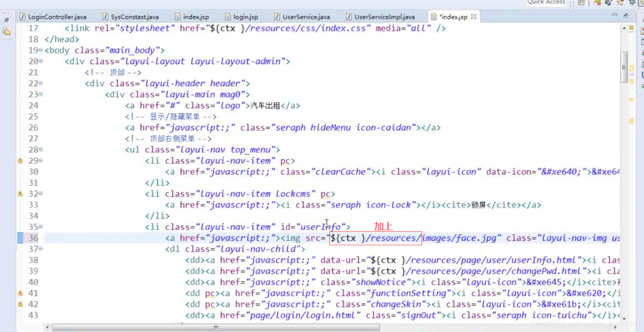Viewport: 644px width, 332px height.
Task: Fold the dl layui-nav-child on line 37
Action: [41, 249]
